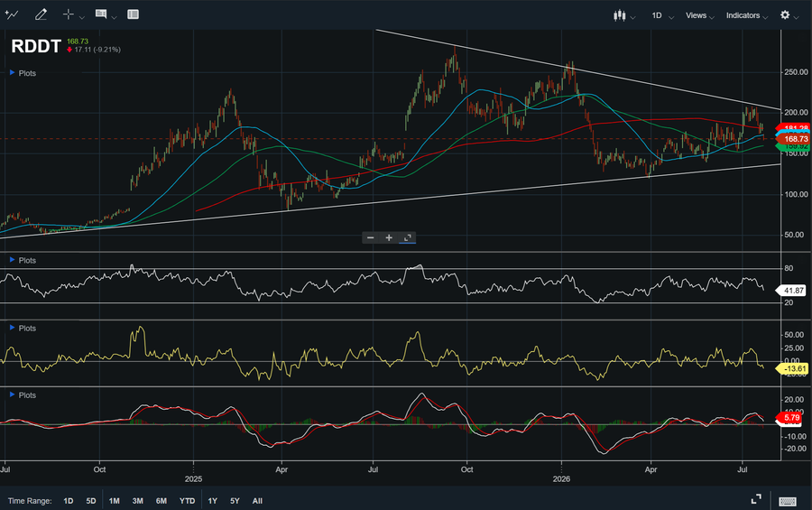Select the pencil drawing tool
The image size is (812, 510).
point(41,14)
